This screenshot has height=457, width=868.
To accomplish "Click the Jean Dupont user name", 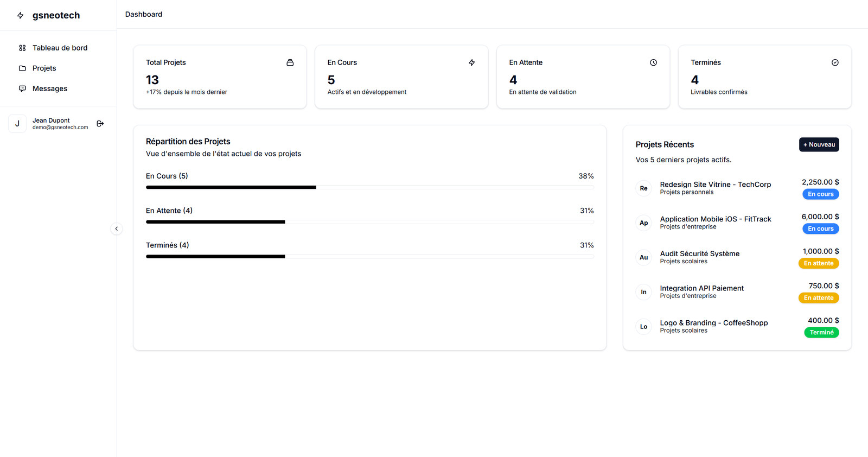I will pos(51,120).
